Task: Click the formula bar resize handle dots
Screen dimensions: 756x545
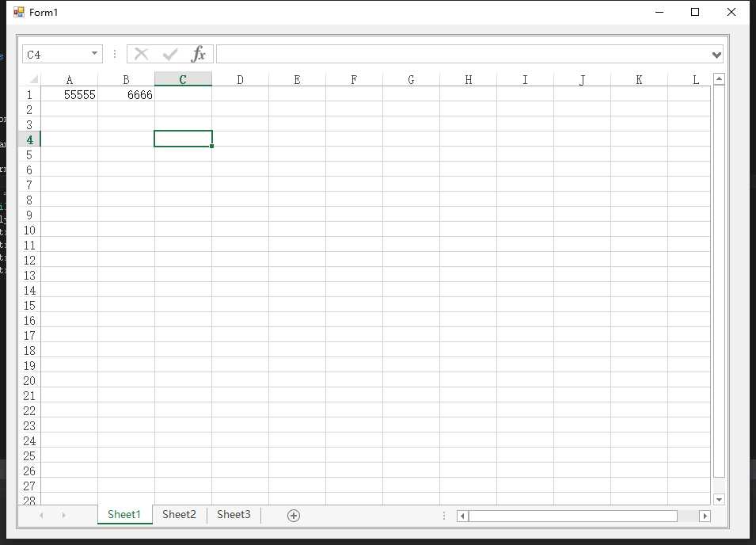Action: [x=115, y=54]
